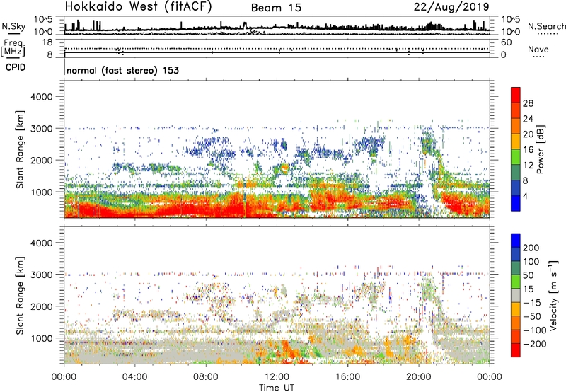This screenshot has width=566, height=392.
Task: Click the 'Power [dB]' colorbar label
Action: tap(540, 149)
